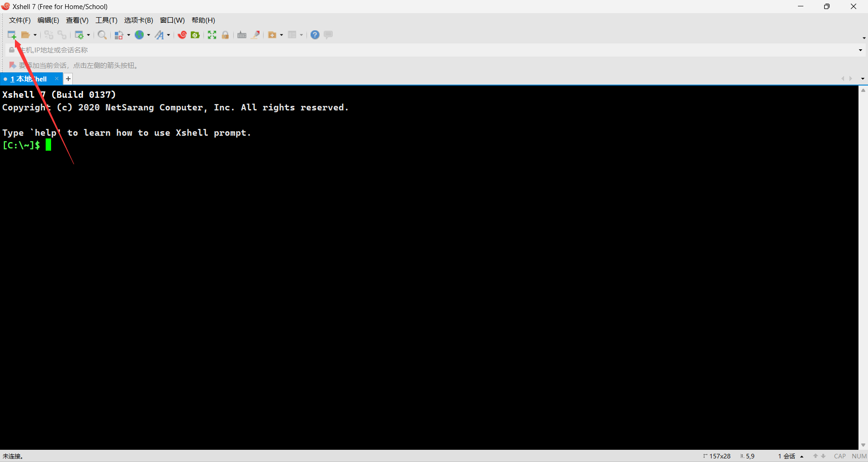868x462 pixels.
Task: Click the '1 会话' status bar entry
Action: (787, 456)
